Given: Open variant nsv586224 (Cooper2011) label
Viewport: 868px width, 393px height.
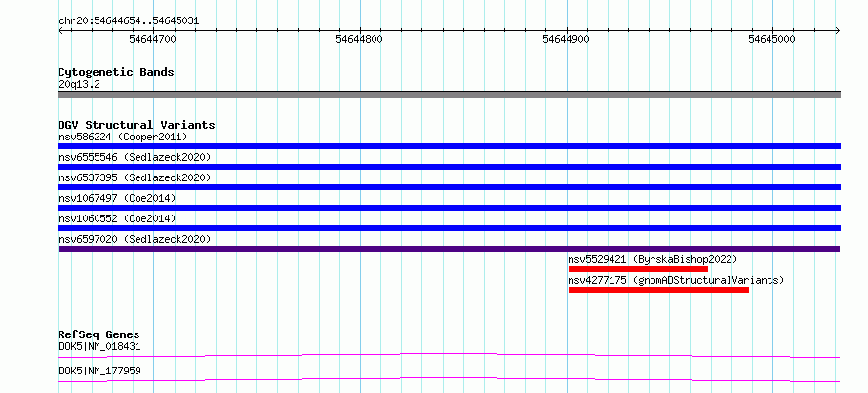Looking at the screenshot, I should (123, 137).
